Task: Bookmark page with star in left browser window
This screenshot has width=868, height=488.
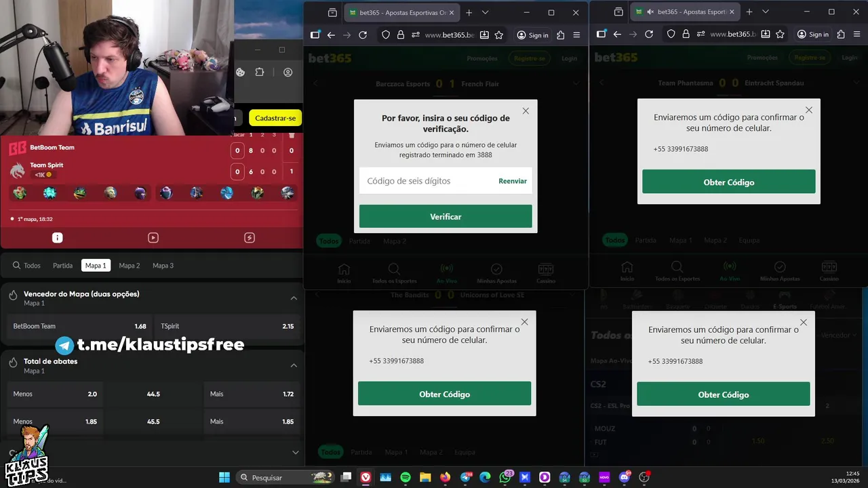Action: point(499,35)
